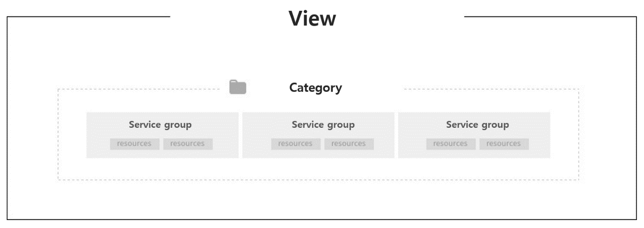Click the View title heading
This screenshot has height=228, width=644.
[312, 19]
